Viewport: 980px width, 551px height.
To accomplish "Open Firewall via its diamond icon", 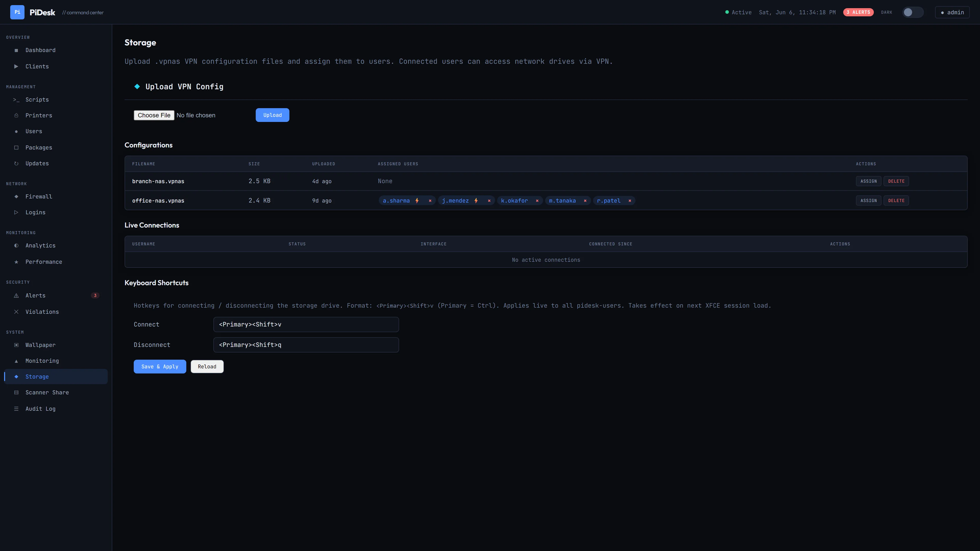I will 16,197.
